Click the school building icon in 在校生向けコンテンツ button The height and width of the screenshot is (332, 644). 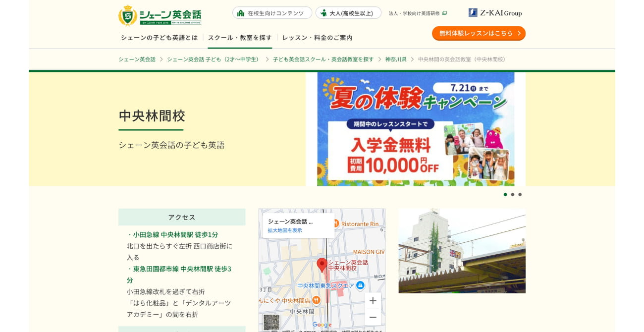[x=241, y=13]
